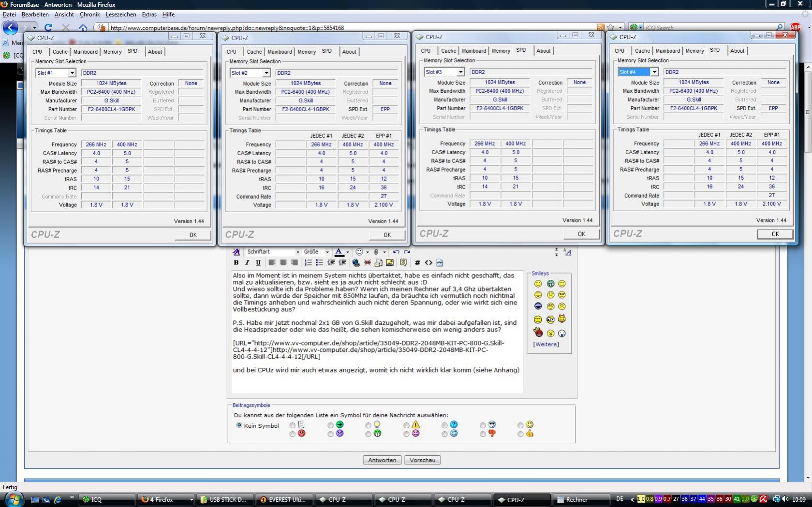
Task: Insert a numbered list in the editor
Action: pyautogui.click(x=308, y=263)
